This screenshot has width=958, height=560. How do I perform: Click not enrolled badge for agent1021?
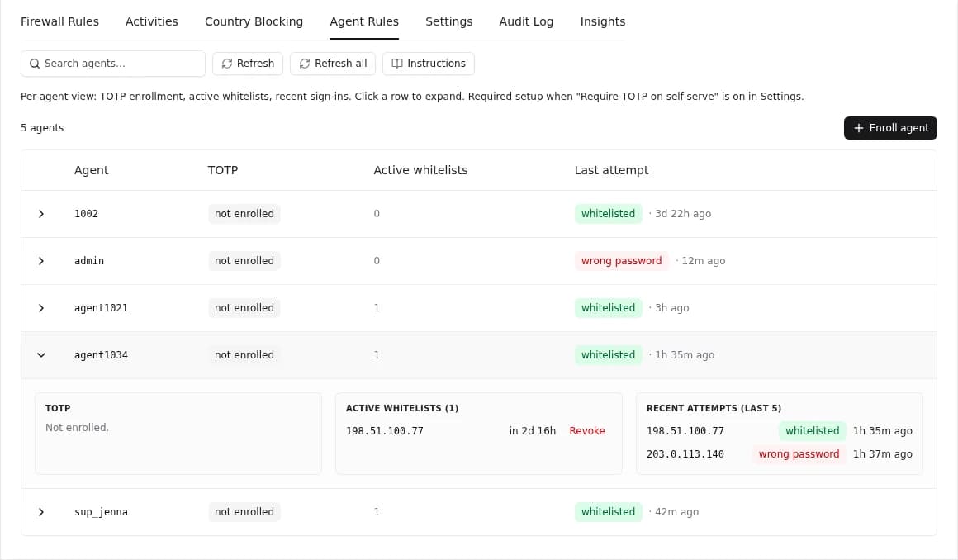tap(244, 308)
